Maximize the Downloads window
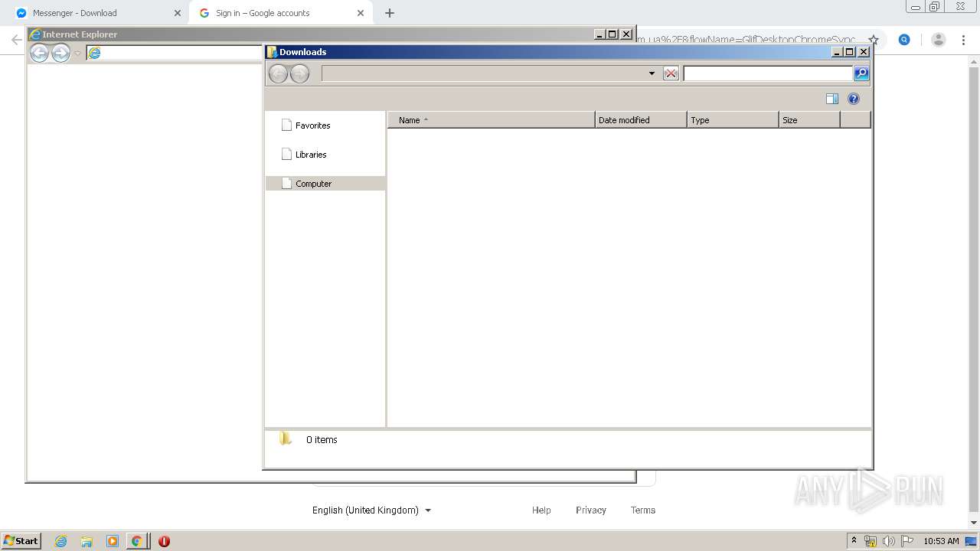The image size is (980, 551). pos(849,52)
